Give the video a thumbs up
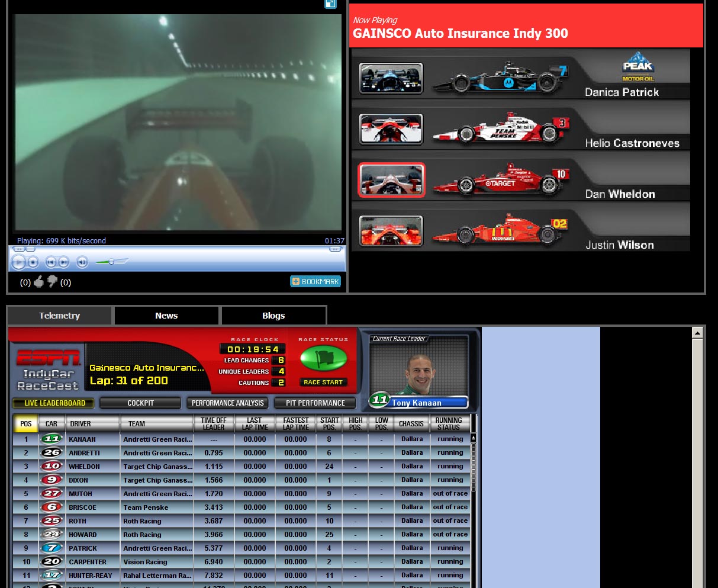 [39, 282]
